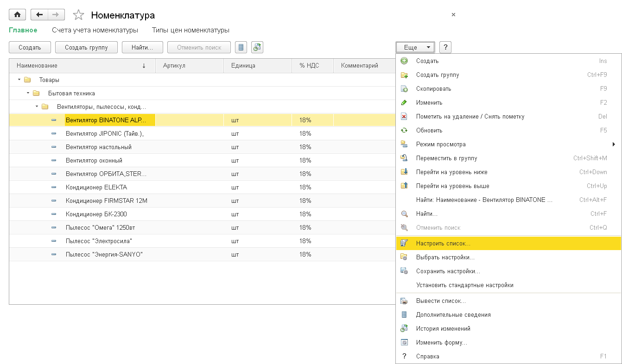This screenshot has height=364, width=622.
Task: Click the Перейти на уровень ниже icon
Action: [404, 172]
